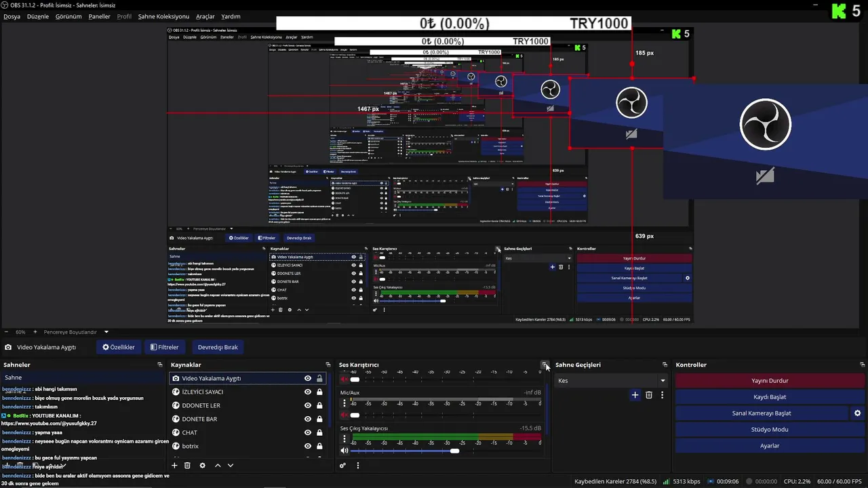Hide the İZLEYİCİ SAYACI source
This screenshot has height=488, width=868.
(x=308, y=392)
